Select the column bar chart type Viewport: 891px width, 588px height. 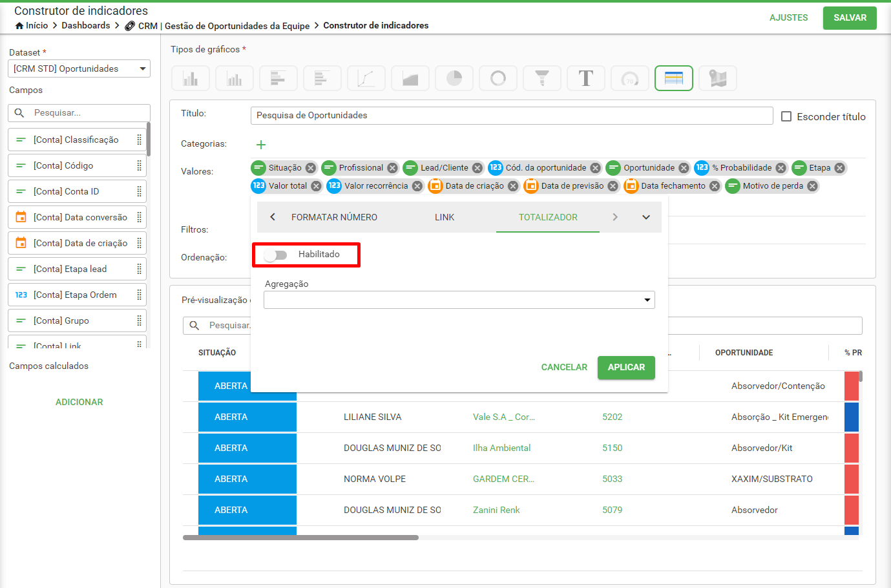point(191,78)
